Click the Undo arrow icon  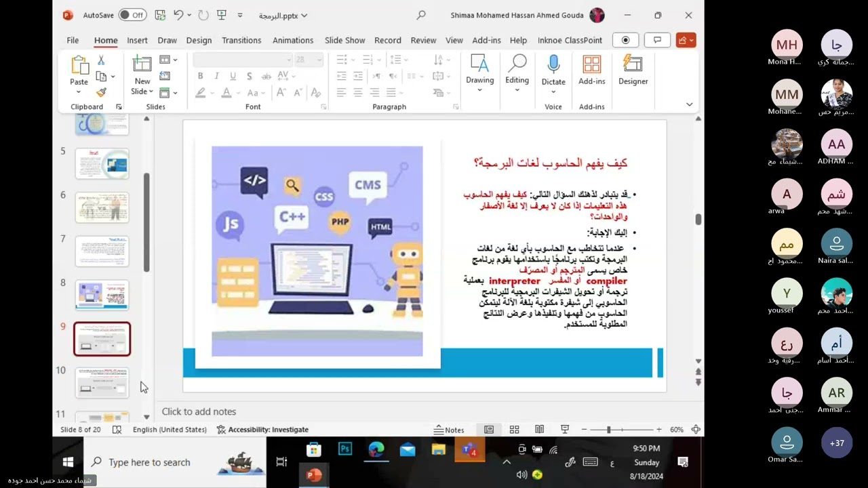point(178,15)
